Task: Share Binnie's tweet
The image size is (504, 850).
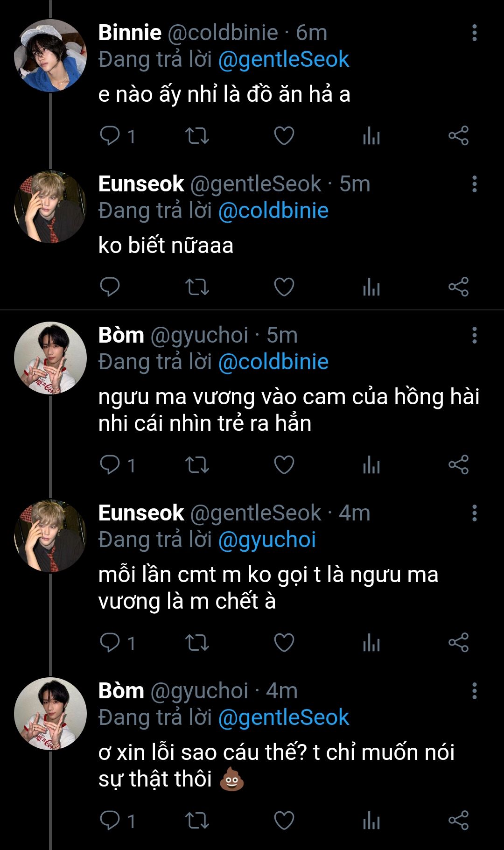Action: 458,136
